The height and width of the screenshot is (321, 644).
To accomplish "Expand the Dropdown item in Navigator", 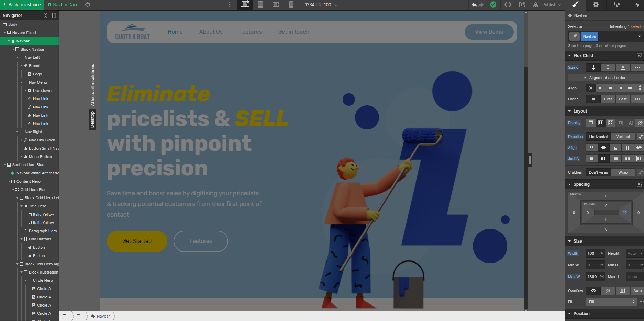I will 25,90.
